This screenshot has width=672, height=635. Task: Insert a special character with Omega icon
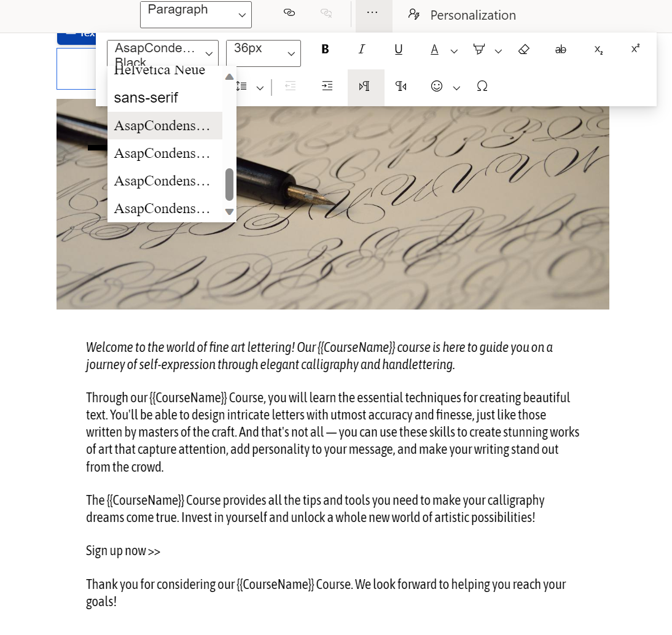pos(482,87)
